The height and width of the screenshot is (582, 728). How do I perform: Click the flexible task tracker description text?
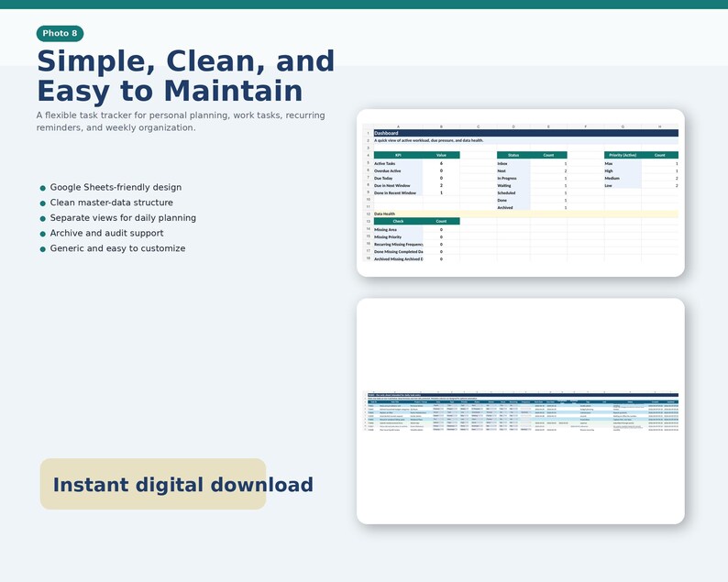pyautogui.click(x=181, y=121)
